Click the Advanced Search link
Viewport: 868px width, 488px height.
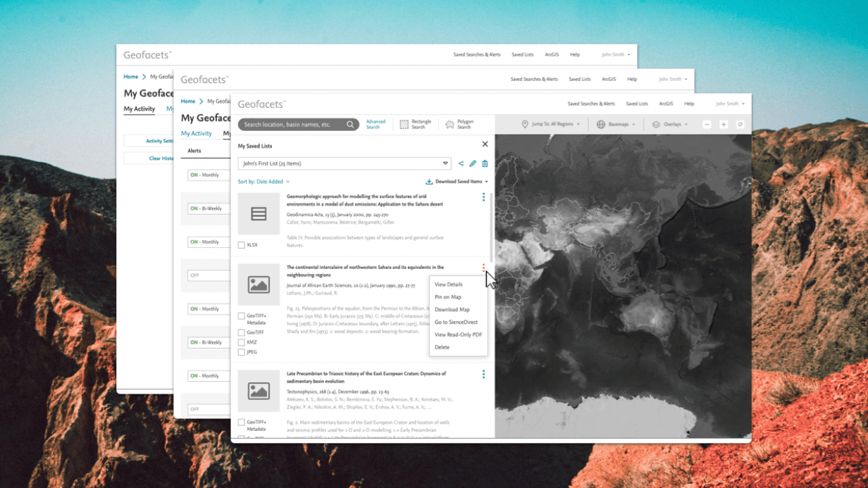click(376, 125)
